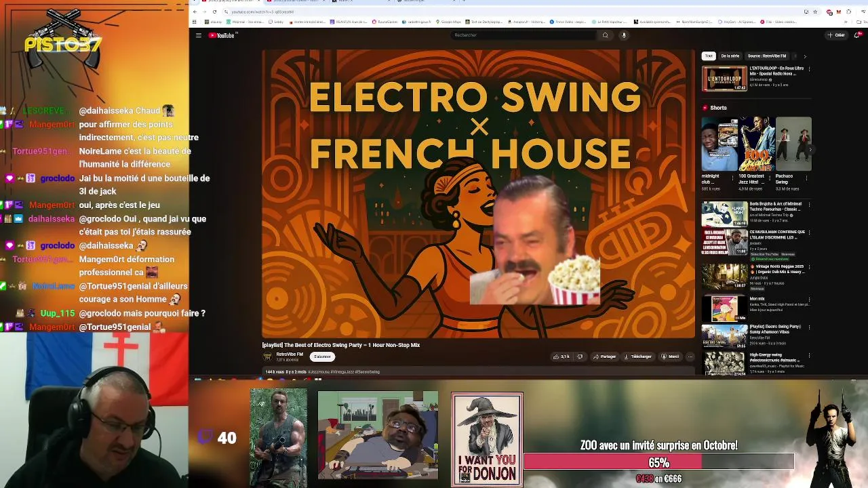Open High-Energy swing video thumbnail
868x488 pixels.
724,364
